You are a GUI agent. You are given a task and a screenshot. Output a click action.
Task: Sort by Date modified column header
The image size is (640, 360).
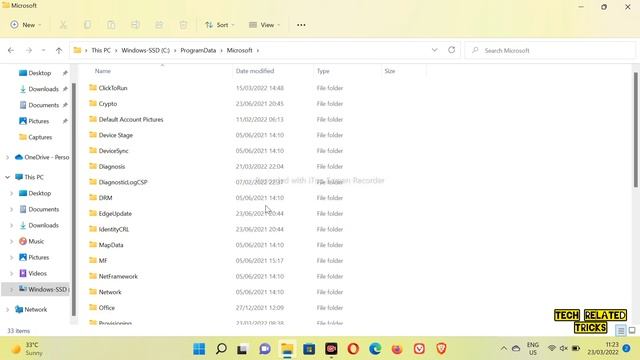[255, 71]
